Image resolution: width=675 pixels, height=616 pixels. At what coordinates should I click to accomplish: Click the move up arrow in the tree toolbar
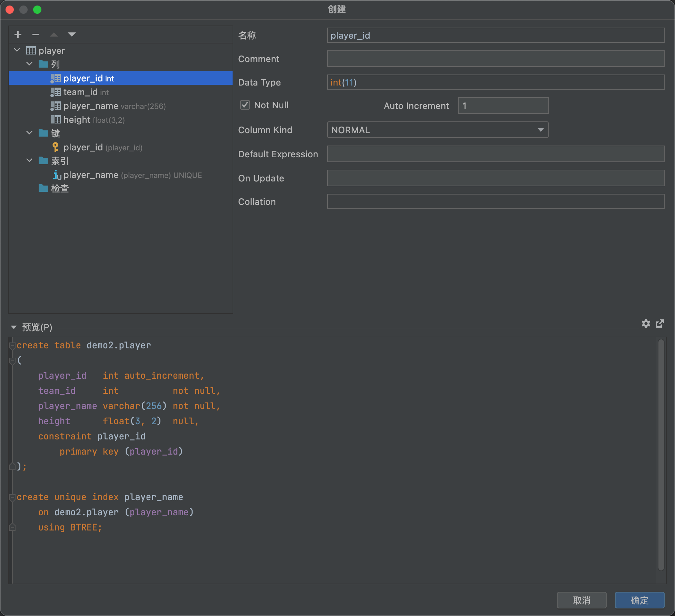54,34
